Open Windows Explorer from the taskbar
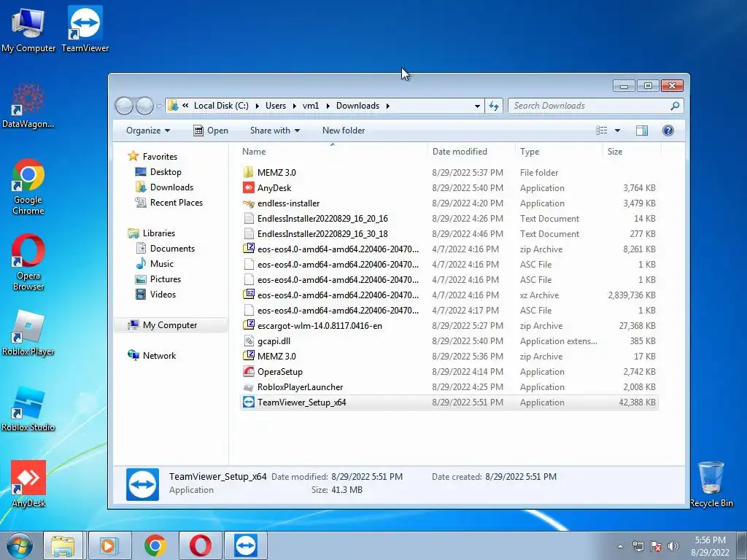Image resolution: width=747 pixels, height=560 pixels. [x=63, y=545]
